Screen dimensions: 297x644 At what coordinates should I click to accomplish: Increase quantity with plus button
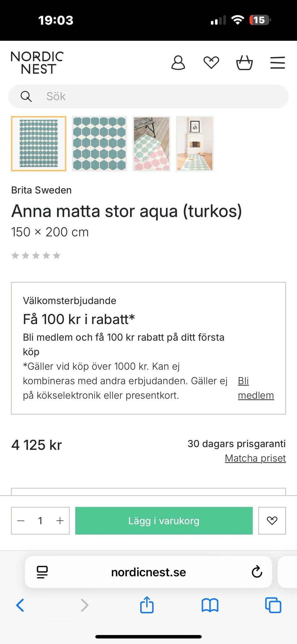(x=60, y=521)
